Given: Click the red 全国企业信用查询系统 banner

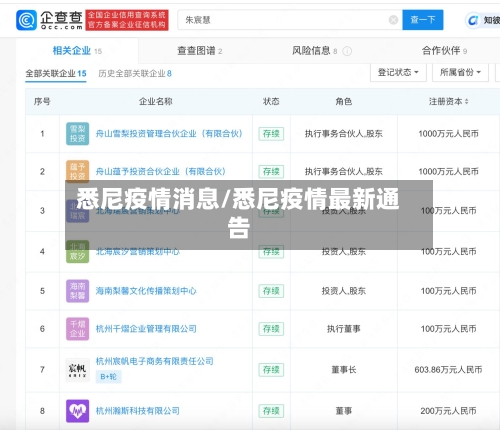Looking at the screenshot, I should point(127,20).
